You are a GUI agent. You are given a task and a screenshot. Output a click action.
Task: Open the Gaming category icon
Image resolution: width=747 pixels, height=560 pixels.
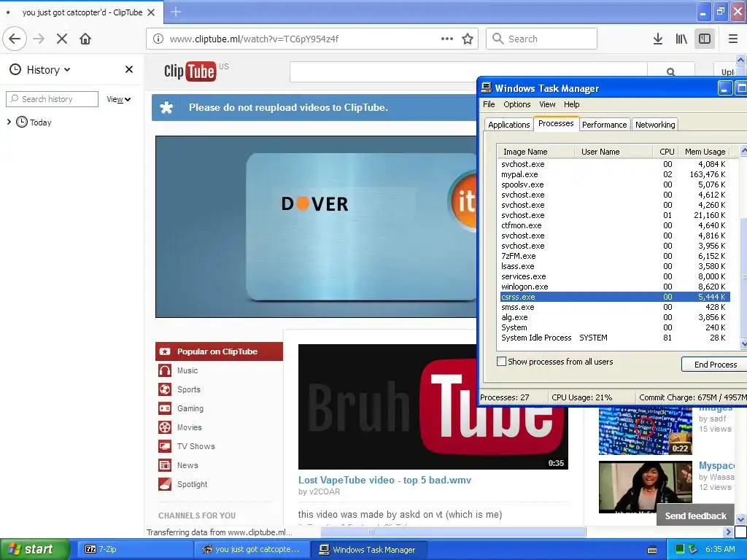165,408
